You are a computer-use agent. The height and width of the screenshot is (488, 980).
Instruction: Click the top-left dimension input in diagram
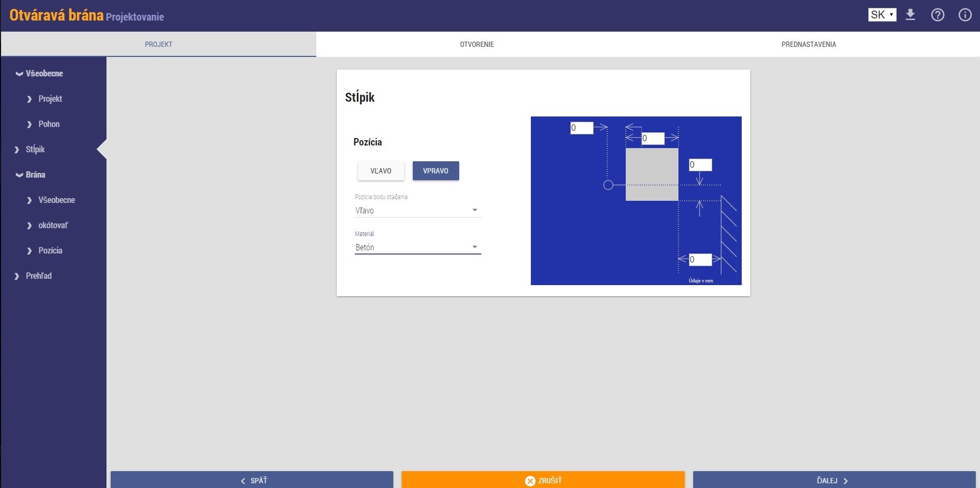(x=581, y=128)
